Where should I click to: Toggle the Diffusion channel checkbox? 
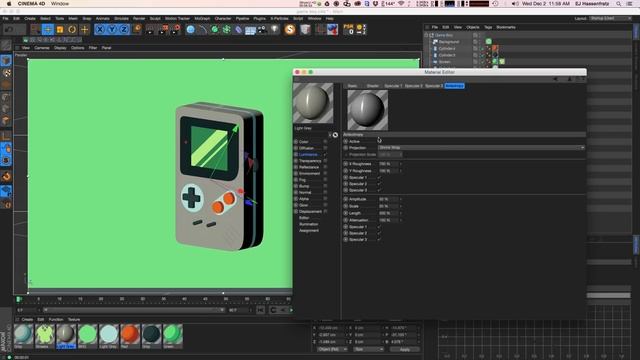click(325, 148)
